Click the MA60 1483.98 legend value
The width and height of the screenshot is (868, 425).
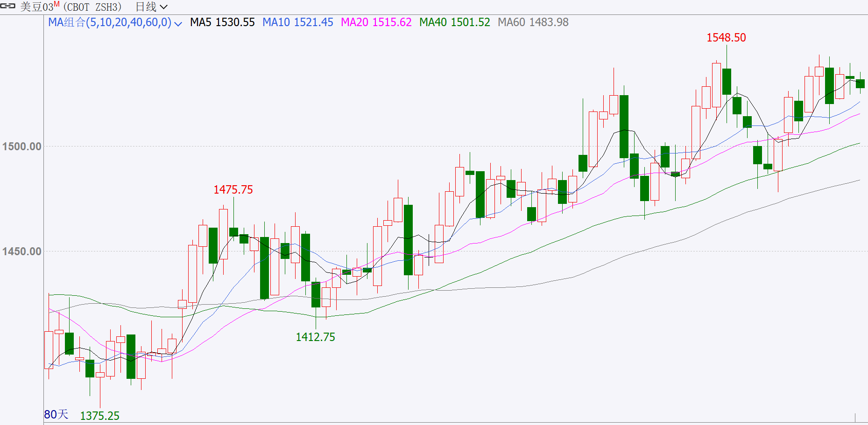pyautogui.click(x=533, y=22)
